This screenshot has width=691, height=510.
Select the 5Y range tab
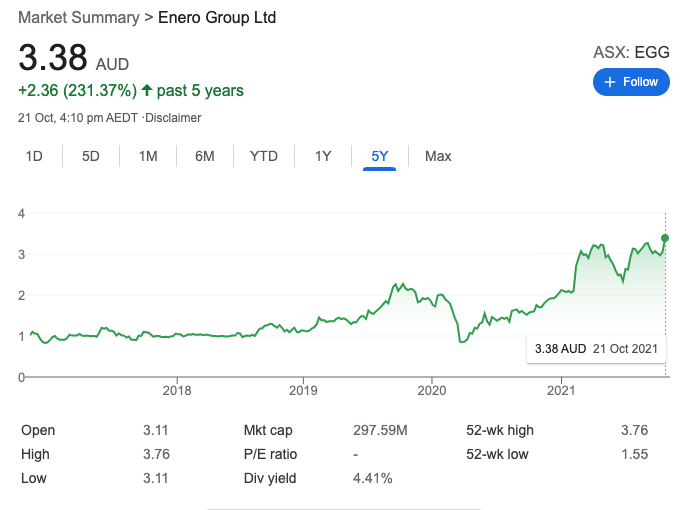[379, 156]
